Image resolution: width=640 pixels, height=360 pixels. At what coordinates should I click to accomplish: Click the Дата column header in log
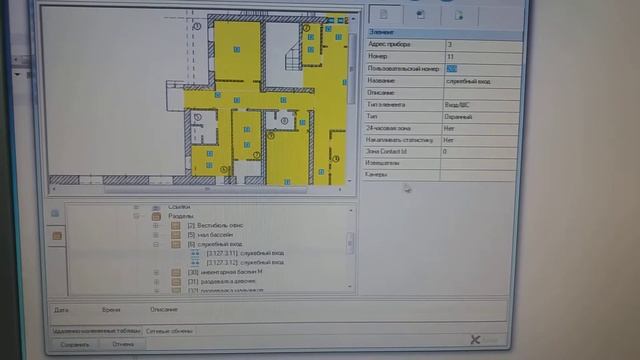61,310
